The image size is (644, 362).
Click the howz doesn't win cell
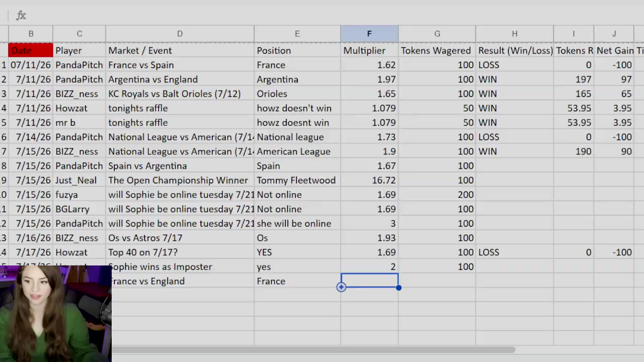tap(297, 108)
